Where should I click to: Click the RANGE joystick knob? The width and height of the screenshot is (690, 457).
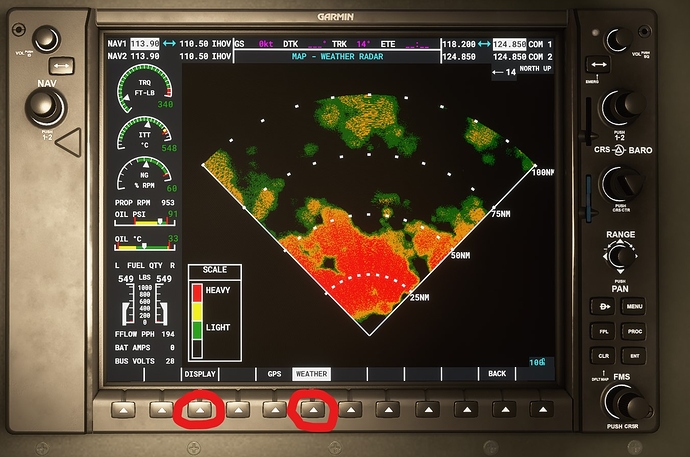pyautogui.click(x=620, y=256)
